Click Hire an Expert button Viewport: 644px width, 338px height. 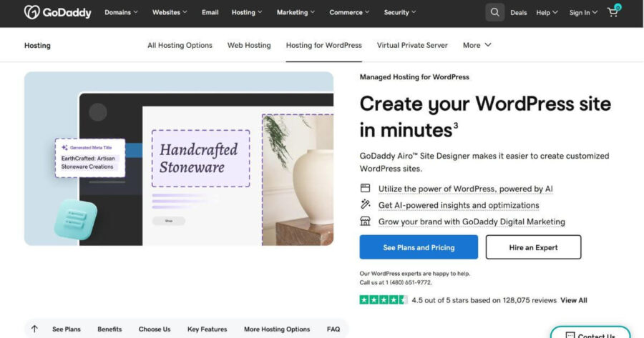click(x=533, y=247)
